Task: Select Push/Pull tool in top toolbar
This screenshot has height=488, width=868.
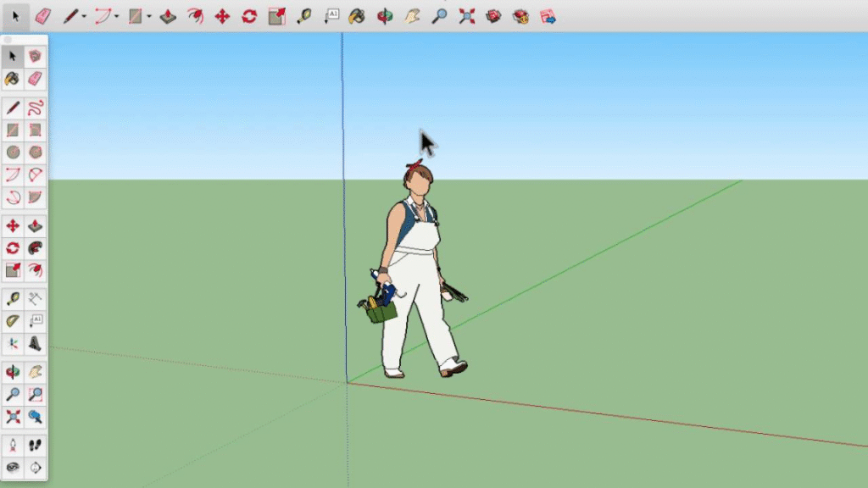Action: pos(168,16)
